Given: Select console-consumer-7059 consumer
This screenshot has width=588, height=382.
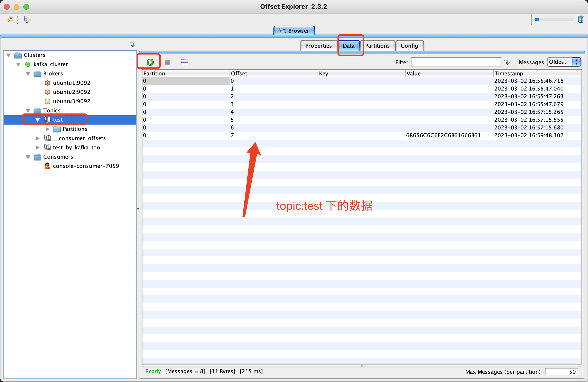Looking at the screenshot, I should point(86,166).
